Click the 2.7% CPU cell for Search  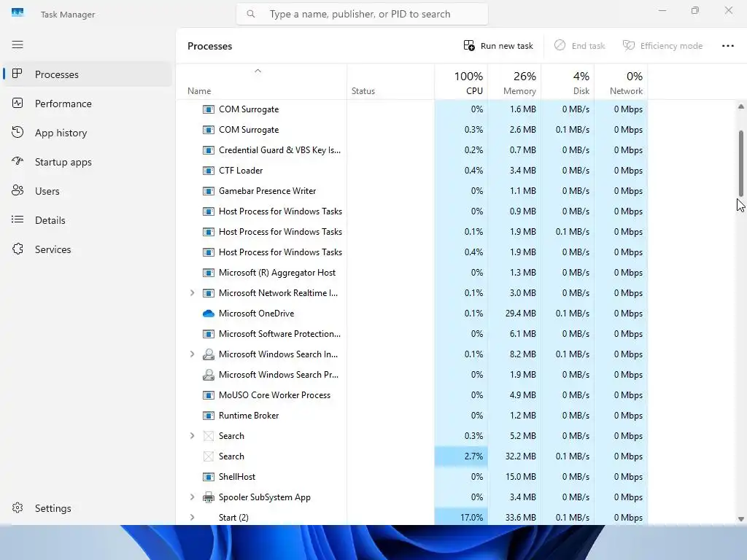click(x=461, y=456)
